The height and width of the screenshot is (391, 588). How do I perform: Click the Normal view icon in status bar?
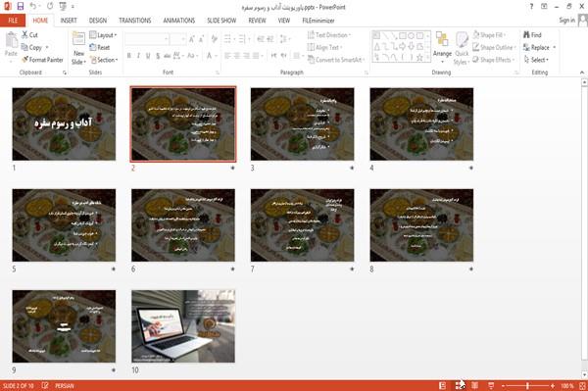click(443, 385)
